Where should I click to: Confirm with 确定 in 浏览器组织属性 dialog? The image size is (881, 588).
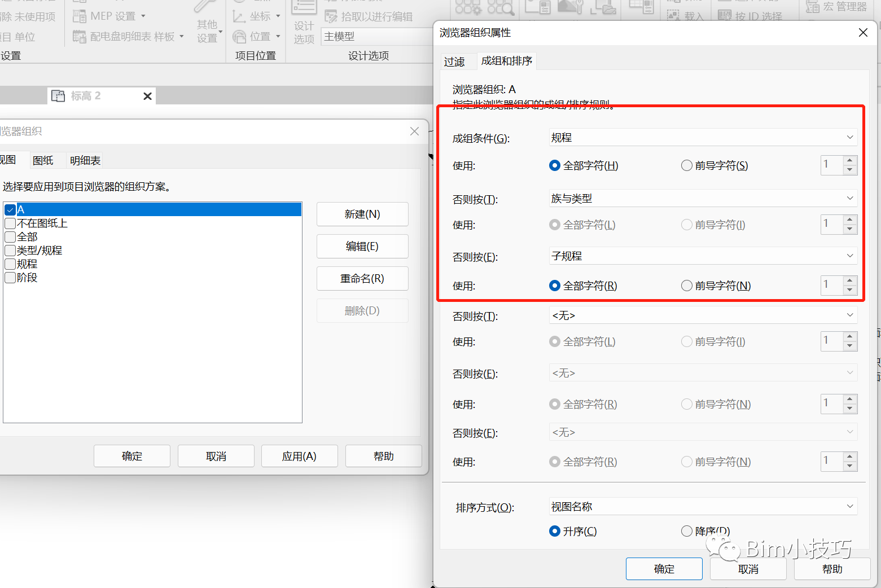664,569
